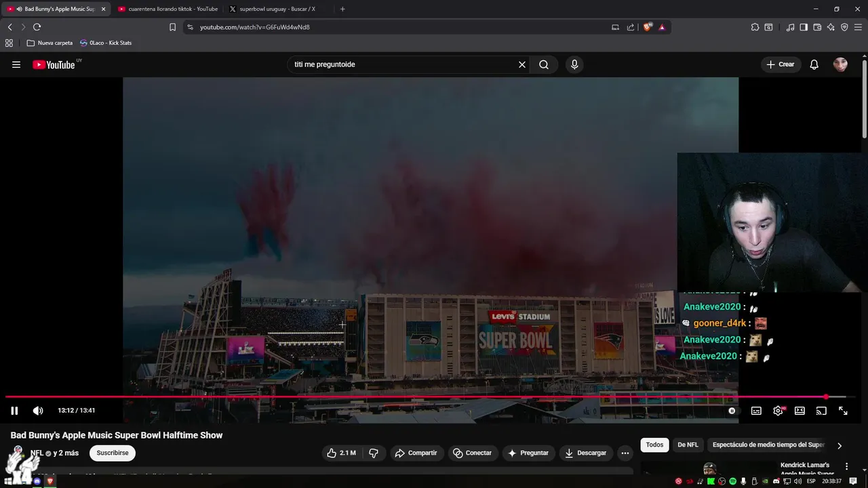Bookmark this page icon in address bar
Image resolution: width=868 pixels, height=488 pixels.
tap(172, 27)
